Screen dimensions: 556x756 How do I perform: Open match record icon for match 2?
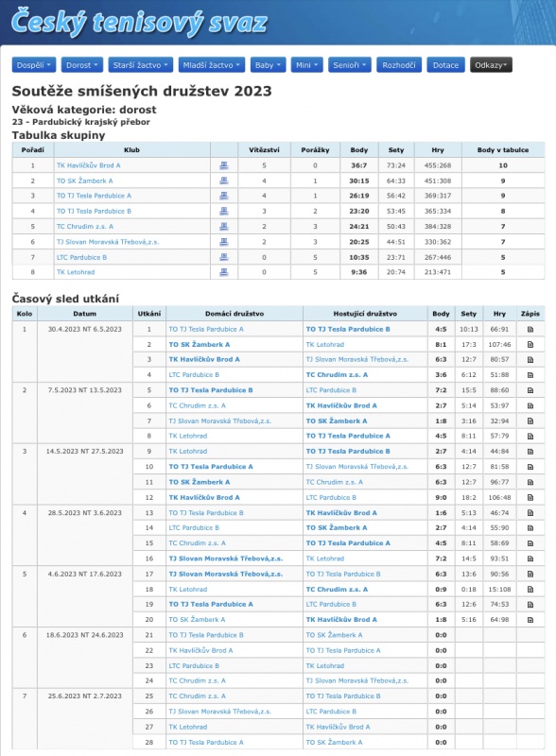coord(530,345)
